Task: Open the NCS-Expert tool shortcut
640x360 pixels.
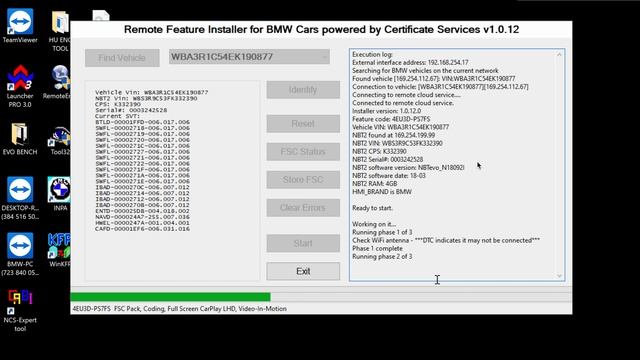Action: [x=20, y=311]
